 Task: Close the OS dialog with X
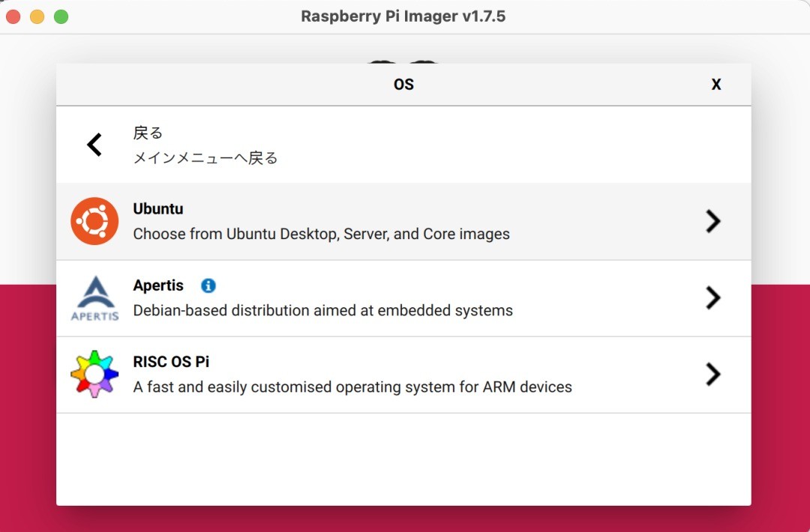click(x=716, y=85)
